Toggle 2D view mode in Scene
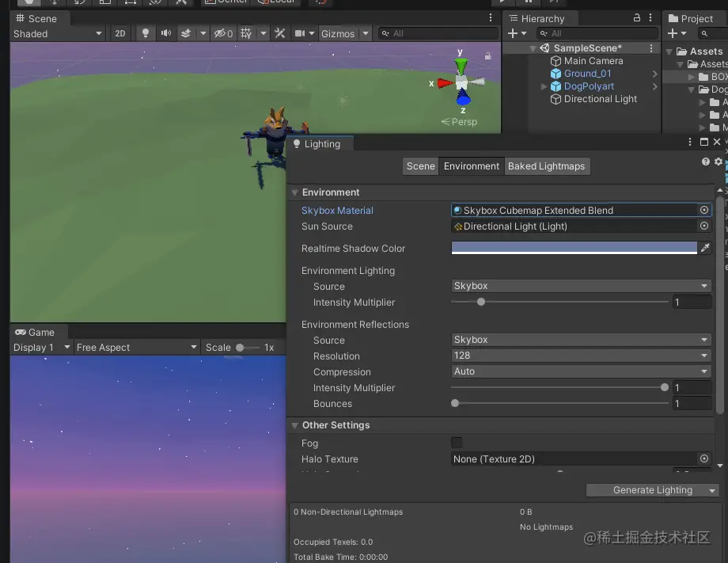The height and width of the screenshot is (563, 728). coord(120,33)
